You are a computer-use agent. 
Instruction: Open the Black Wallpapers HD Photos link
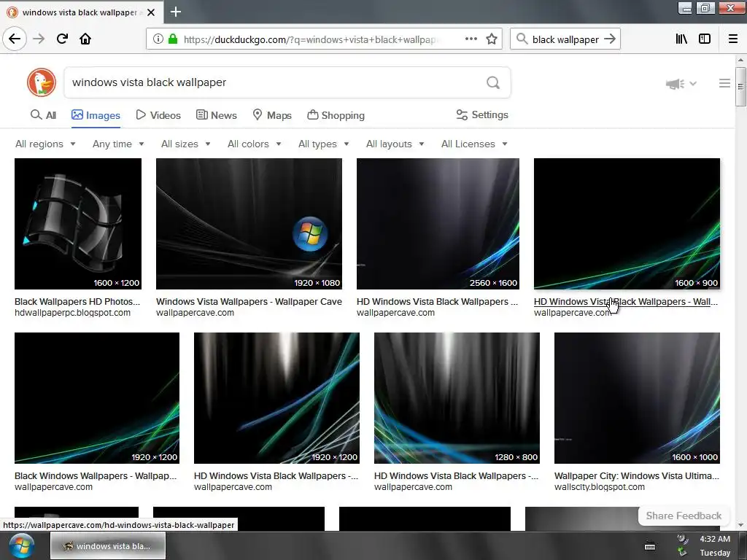coord(77,301)
